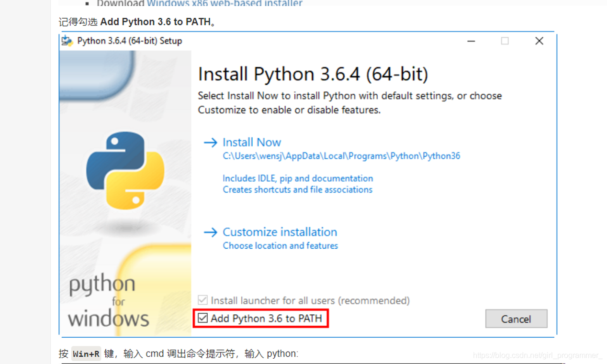Tick the Add Python 3.6 to PATH checkbox
The height and width of the screenshot is (364, 607).
tap(203, 318)
